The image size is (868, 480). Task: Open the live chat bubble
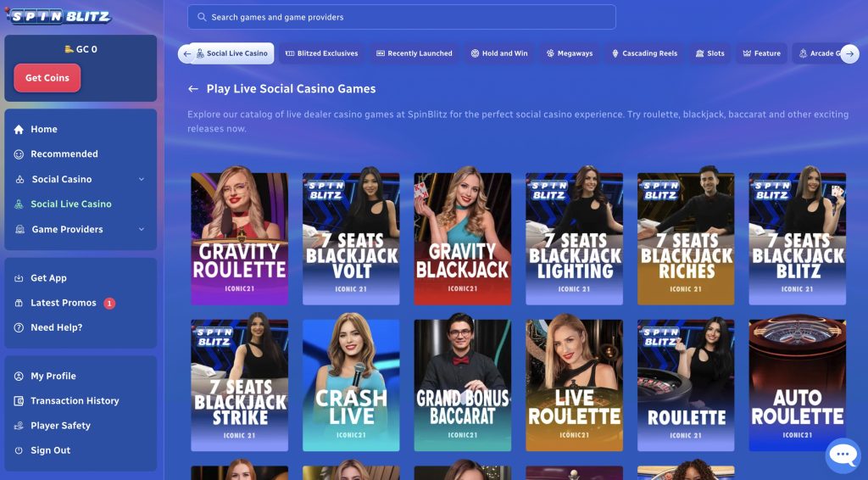coord(843,455)
